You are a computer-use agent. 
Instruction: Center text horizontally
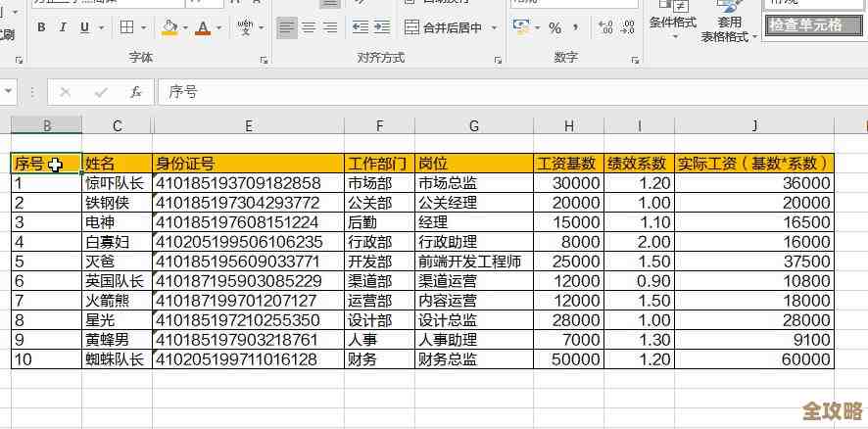tap(309, 27)
